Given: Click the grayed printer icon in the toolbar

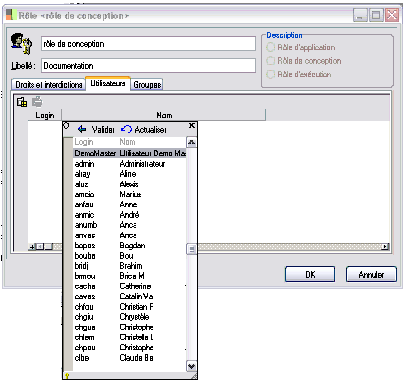Looking at the screenshot, I should click(37, 102).
